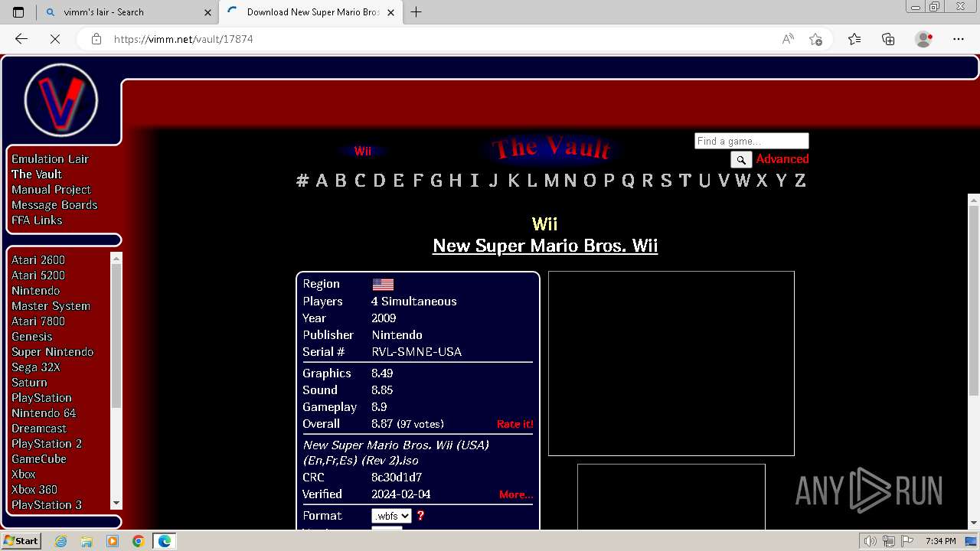Click the Advanced search link
Viewport: 980px width, 551px height.
tap(782, 159)
